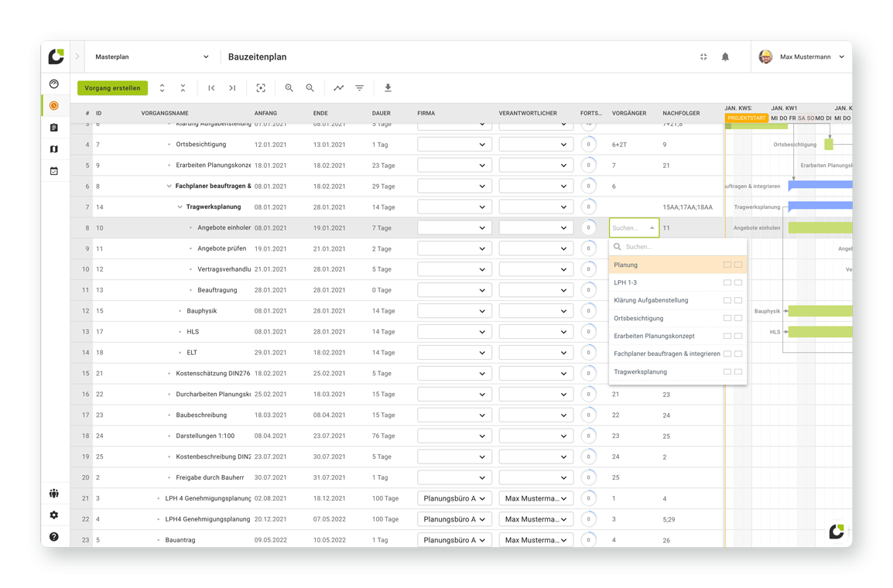Tick the left checkbox in the Planung row

click(x=727, y=265)
